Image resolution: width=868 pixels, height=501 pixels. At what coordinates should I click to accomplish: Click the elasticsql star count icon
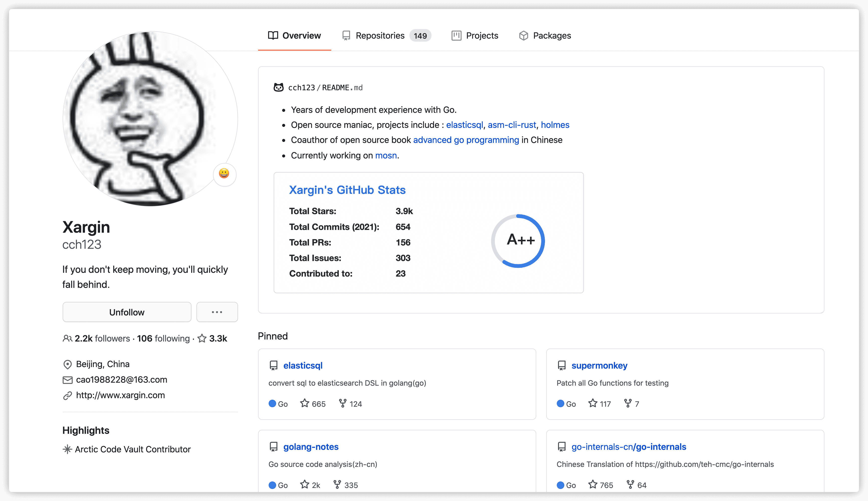click(304, 403)
